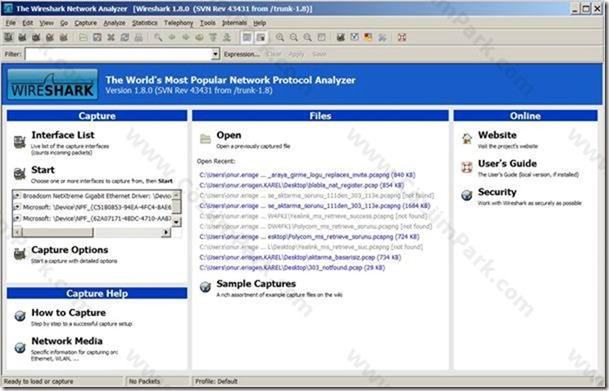
Task: Click the Go forward arrow icon
Action: pos(186,37)
